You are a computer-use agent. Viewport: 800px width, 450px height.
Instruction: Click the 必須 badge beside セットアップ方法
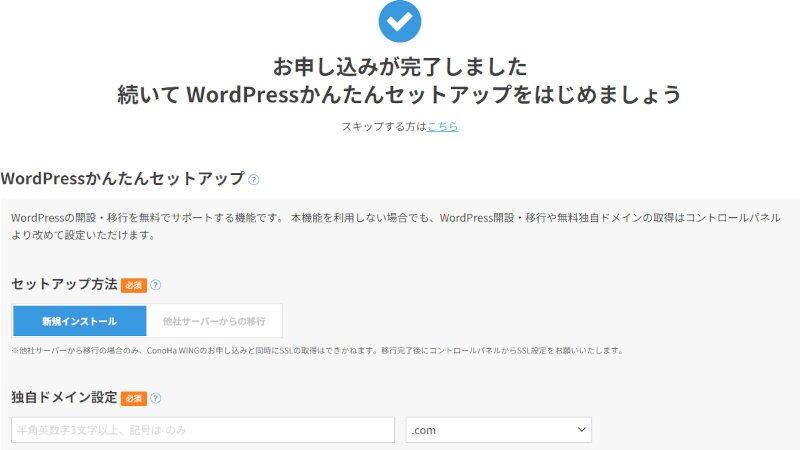point(134,285)
